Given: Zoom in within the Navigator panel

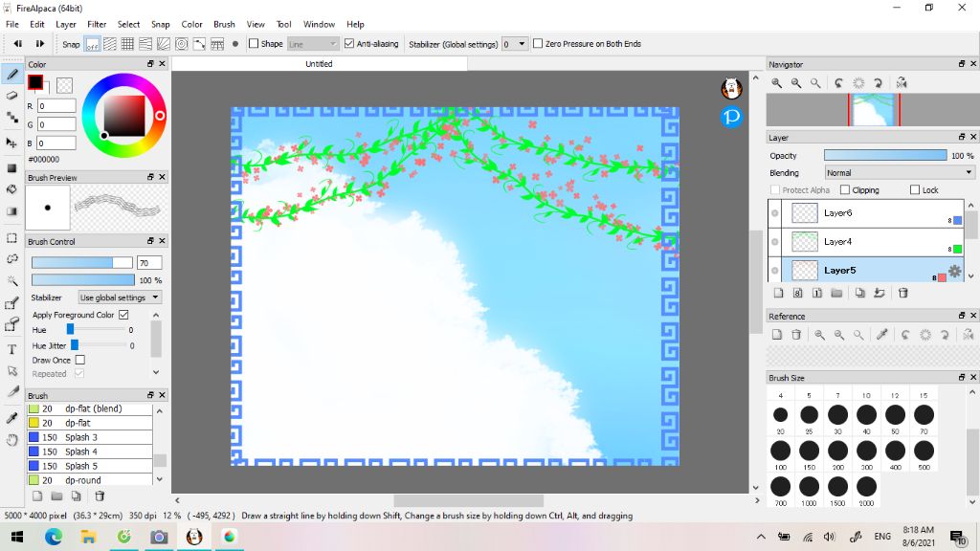Looking at the screenshot, I should click(776, 83).
